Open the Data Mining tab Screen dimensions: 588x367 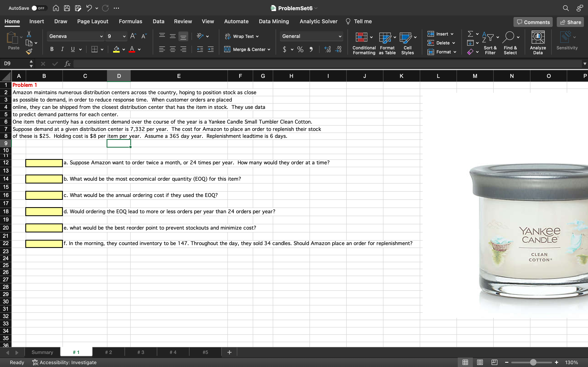coord(274,21)
